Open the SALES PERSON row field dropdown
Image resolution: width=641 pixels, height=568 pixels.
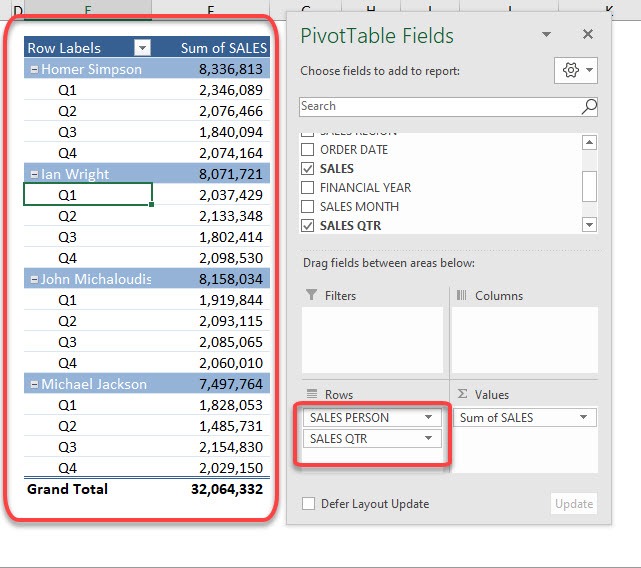coord(428,417)
